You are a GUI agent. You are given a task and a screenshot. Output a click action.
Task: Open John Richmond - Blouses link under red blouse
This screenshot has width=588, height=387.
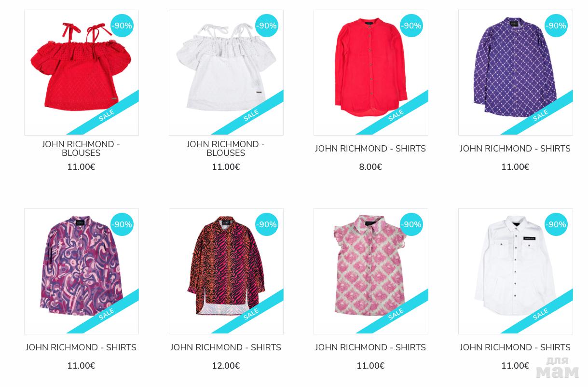point(81,149)
